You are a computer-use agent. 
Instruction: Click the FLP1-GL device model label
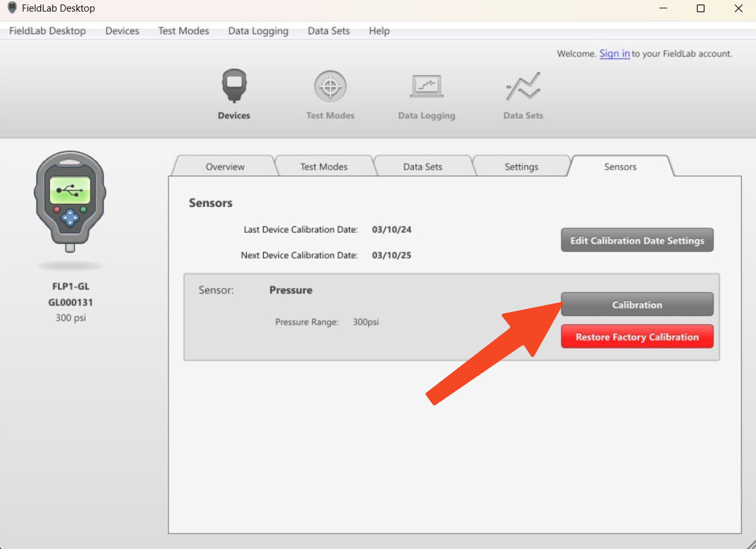[71, 286]
